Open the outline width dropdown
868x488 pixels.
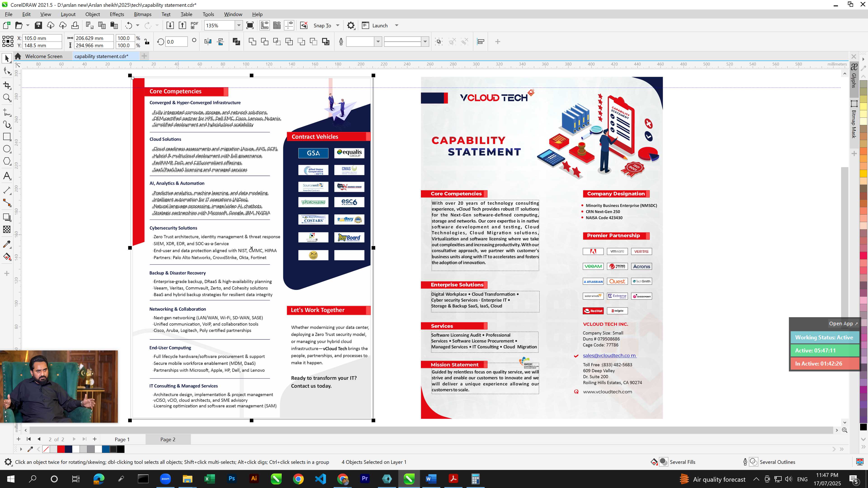pos(378,41)
